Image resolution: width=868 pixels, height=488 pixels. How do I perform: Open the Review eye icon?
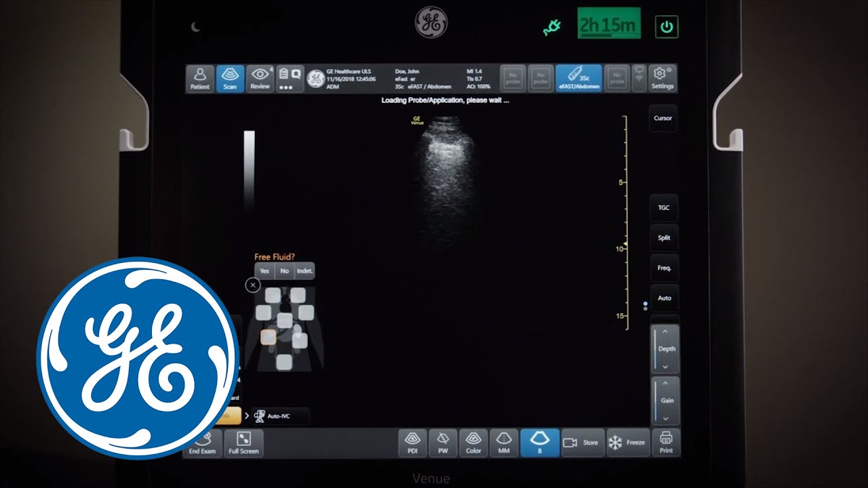point(260,79)
